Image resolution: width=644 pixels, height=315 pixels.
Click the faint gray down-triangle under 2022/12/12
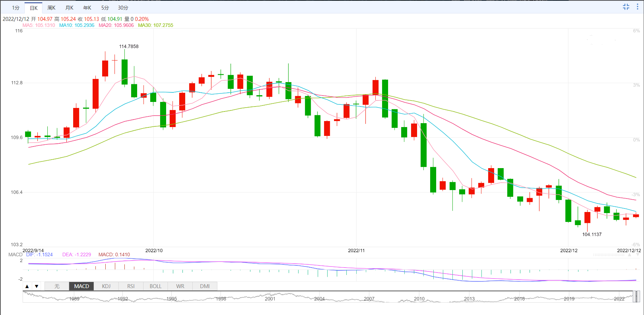(x=638, y=255)
